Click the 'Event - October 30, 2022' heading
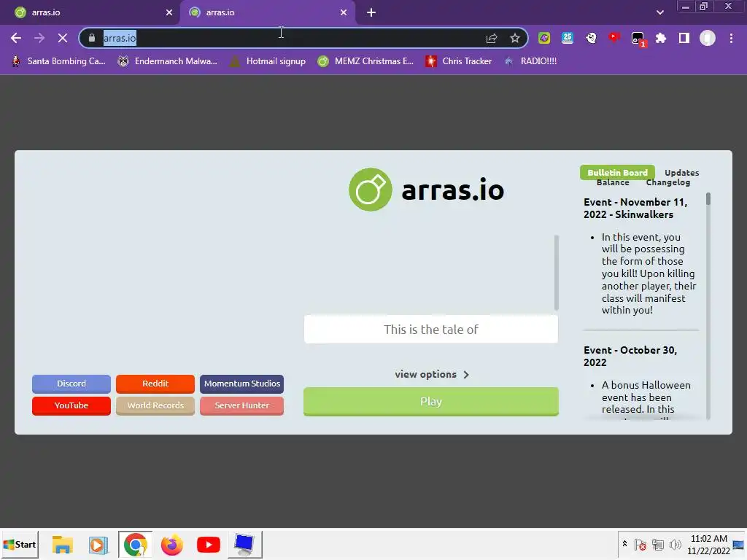 (x=630, y=356)
